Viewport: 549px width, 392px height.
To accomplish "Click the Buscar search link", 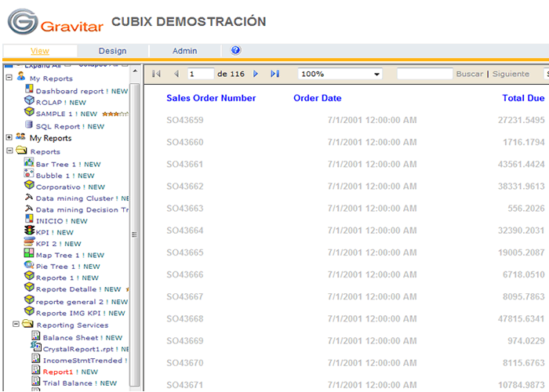I will tap(470, 74).
